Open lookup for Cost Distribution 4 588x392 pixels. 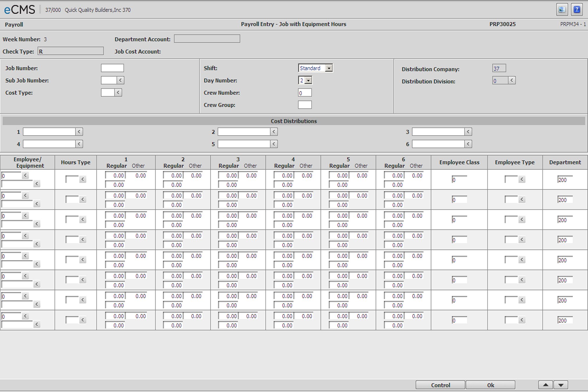[x=79, y=144]
